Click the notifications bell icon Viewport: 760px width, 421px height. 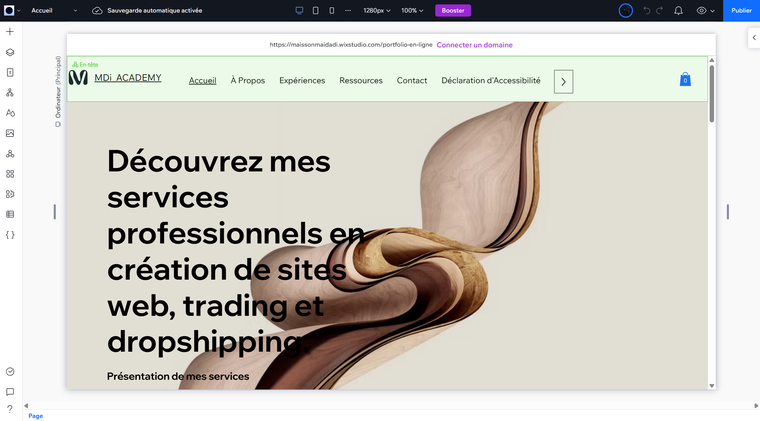[x=679, y=10]
